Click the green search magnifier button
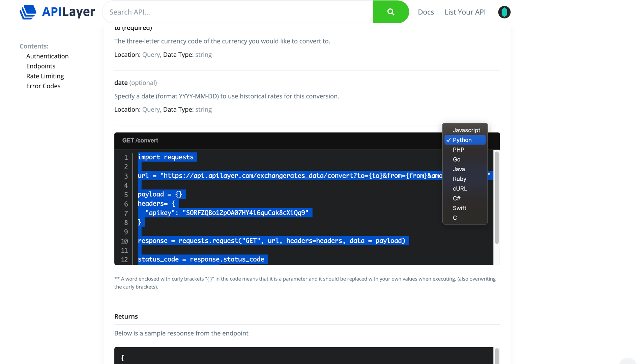This screenshot has width=640, height=364. (x=390, y=12)
